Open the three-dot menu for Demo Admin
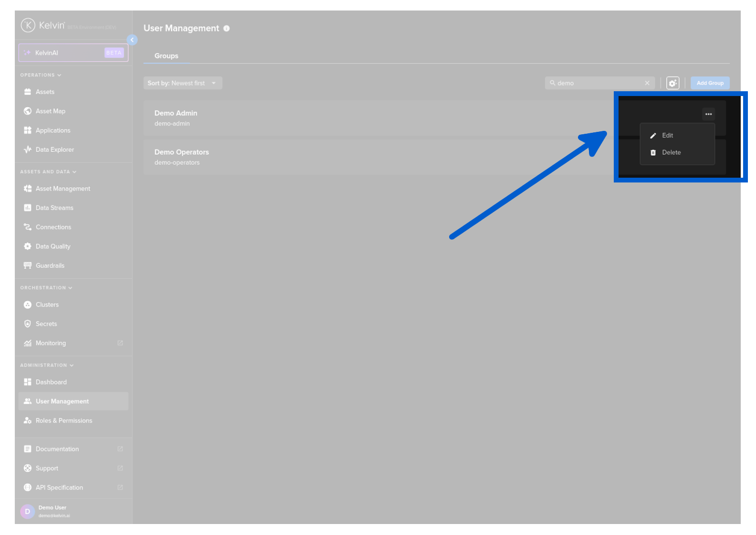 pyautogui.click(x=708, y=114)
